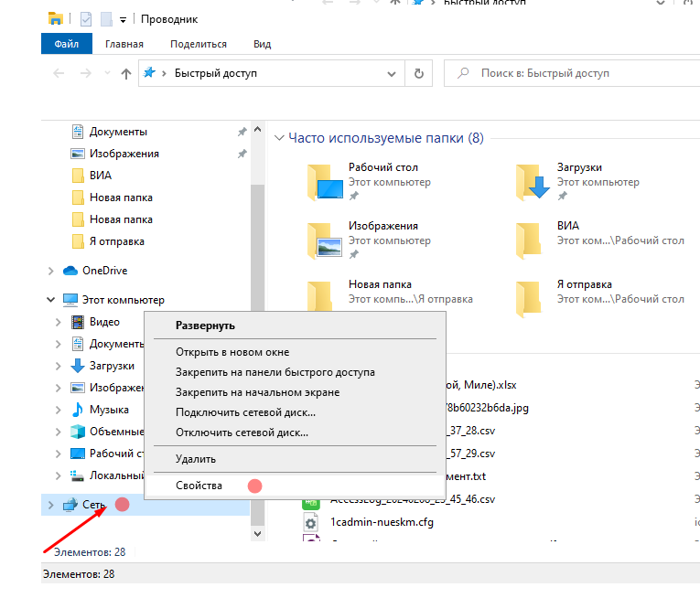700x598 pixels.
Task: Click the Up arrow navigation icon
Action: (126, 74)
